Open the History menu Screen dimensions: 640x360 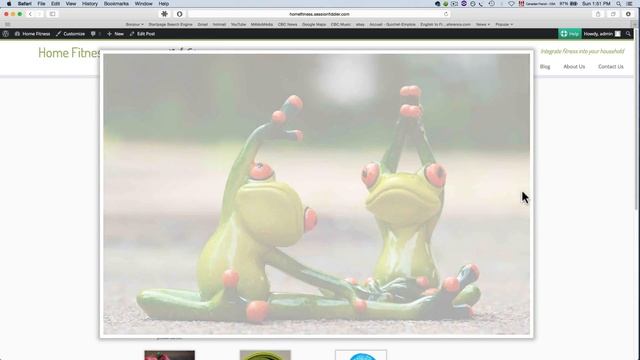tap(89, 4)
